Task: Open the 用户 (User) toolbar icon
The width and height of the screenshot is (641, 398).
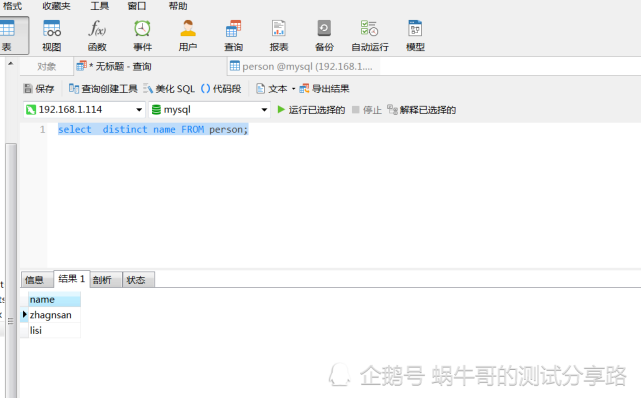Action: 188,36
